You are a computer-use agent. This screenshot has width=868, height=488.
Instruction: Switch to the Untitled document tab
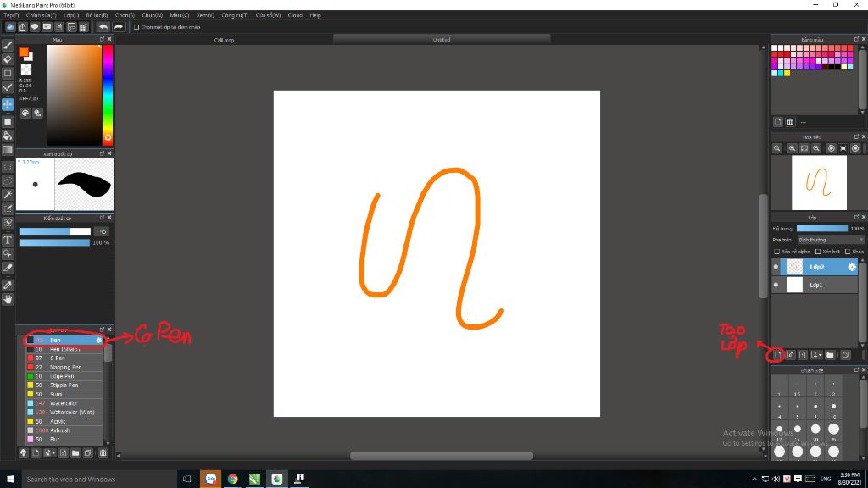(441, 40)
